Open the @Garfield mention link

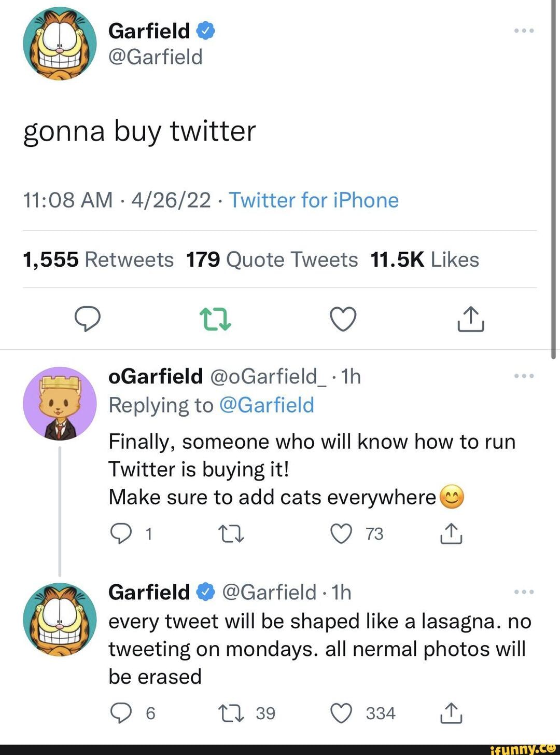(x=267, y=405)
